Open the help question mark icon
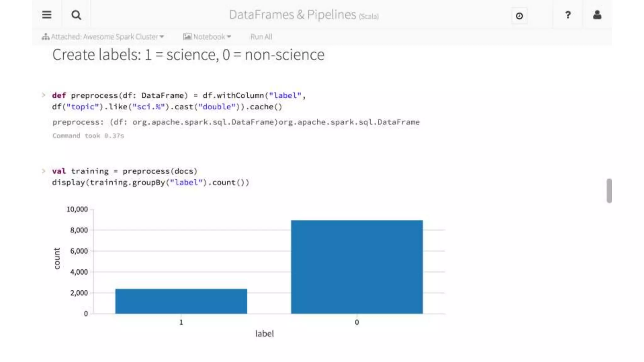The height and width of the screenshot is (362, 644). [568, 15]
